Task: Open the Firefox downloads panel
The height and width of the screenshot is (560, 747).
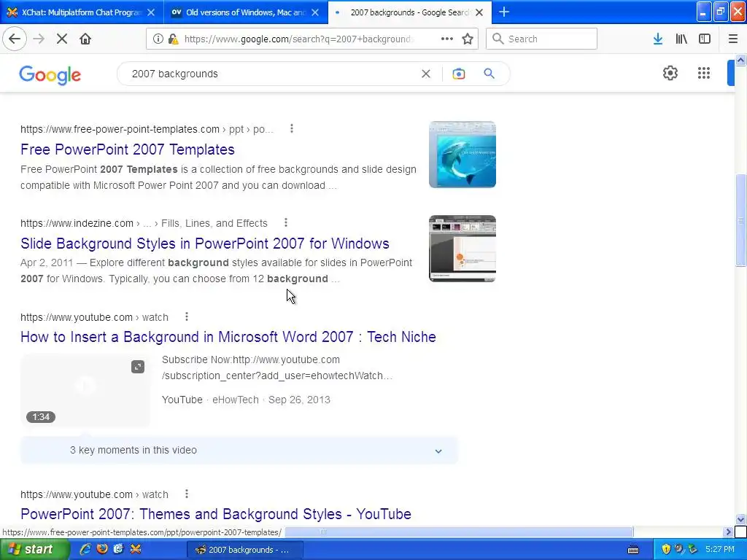Action: pyautogui.click(x=658, y=39)
